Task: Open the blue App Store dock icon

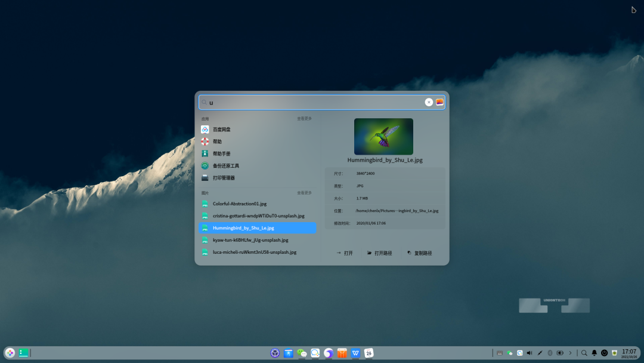Action: pyautogui.click(x=289, y=353)
